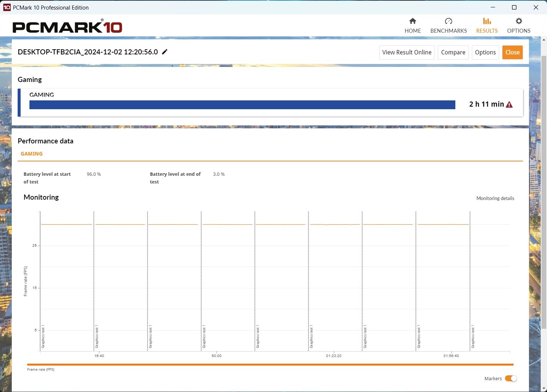
Task: Open the Monitoring details link
Action: pos(495,198)
